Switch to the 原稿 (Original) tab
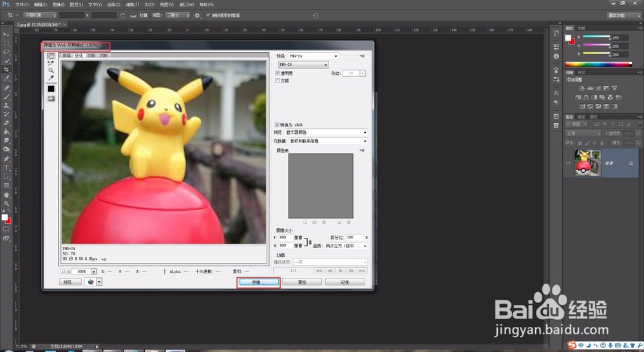Image resolution: width=644 pixels, height=352 pixels. pyautogui.click(x=66, y=55)
